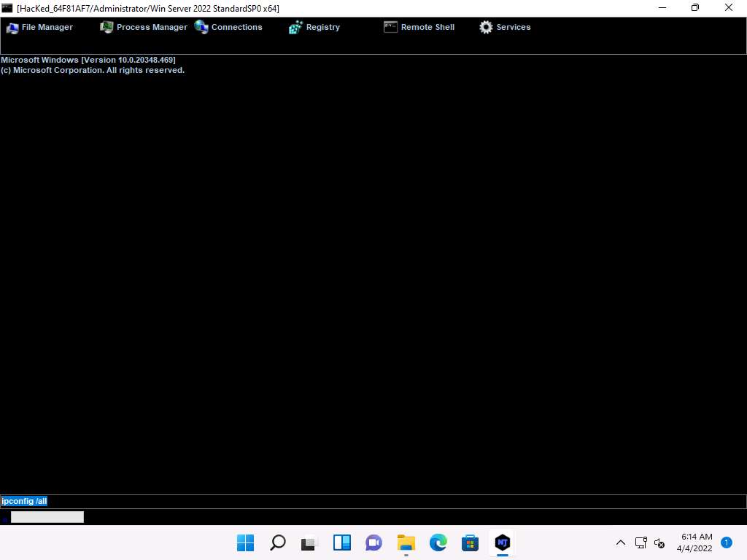Click the Services gear icon
The image size is (747, 560).
[x=486, y=27]
